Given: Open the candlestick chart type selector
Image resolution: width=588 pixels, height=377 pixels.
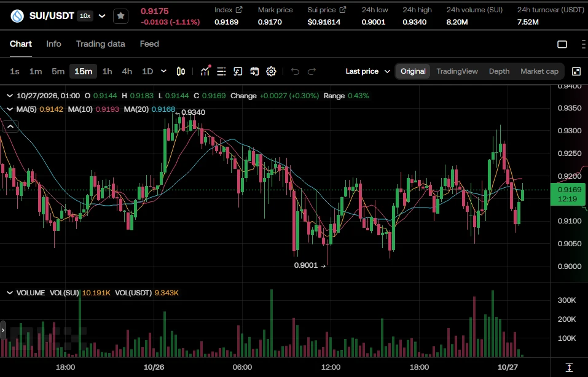Looking at the screenshot, I should (x=181, y=71).
